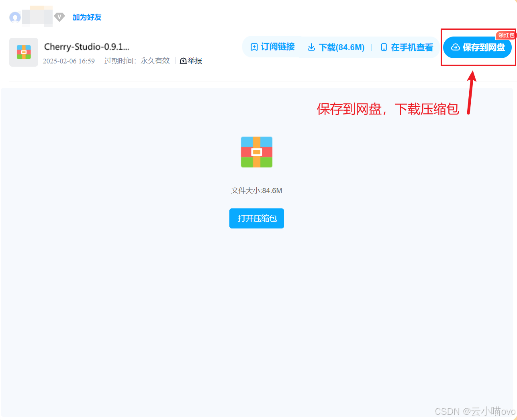Click the 2025-02-06 16:59 timestamp
517x420 pixels.
(69, 61)
